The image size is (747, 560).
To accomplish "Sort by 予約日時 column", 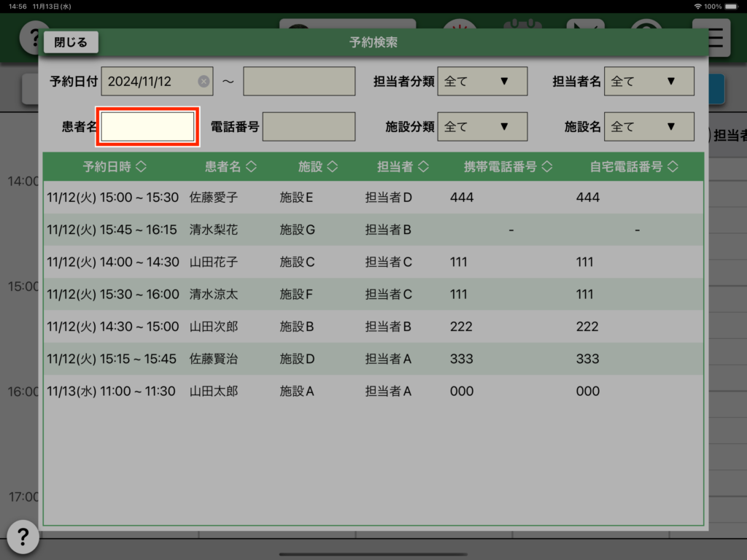I will click(x=115, y=167).
